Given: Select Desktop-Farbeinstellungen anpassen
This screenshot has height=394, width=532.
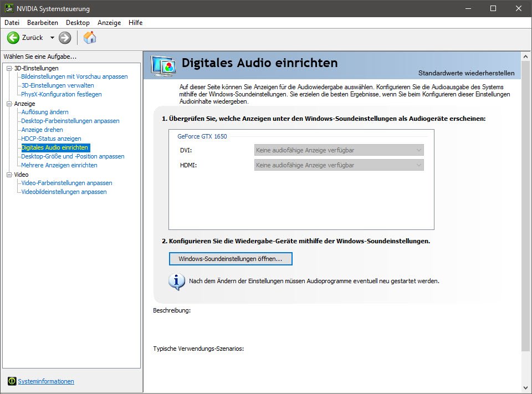Looking at the screenshot, I should click(x=70, y=121).
